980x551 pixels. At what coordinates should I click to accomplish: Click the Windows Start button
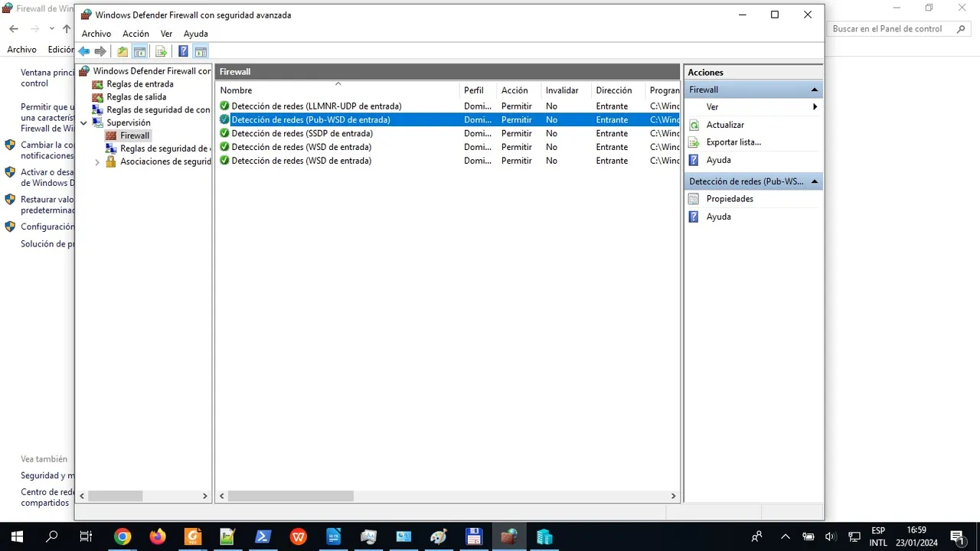[x=17, y=536]
